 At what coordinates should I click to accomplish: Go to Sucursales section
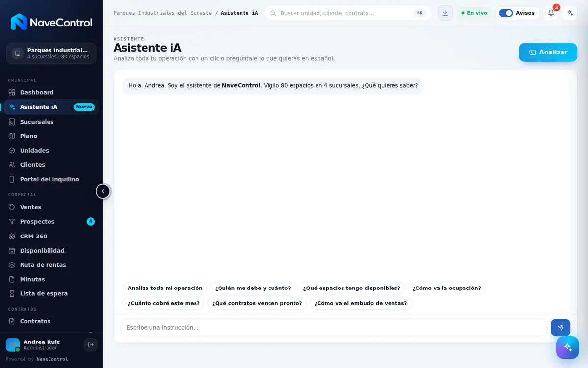pos(51,122)
